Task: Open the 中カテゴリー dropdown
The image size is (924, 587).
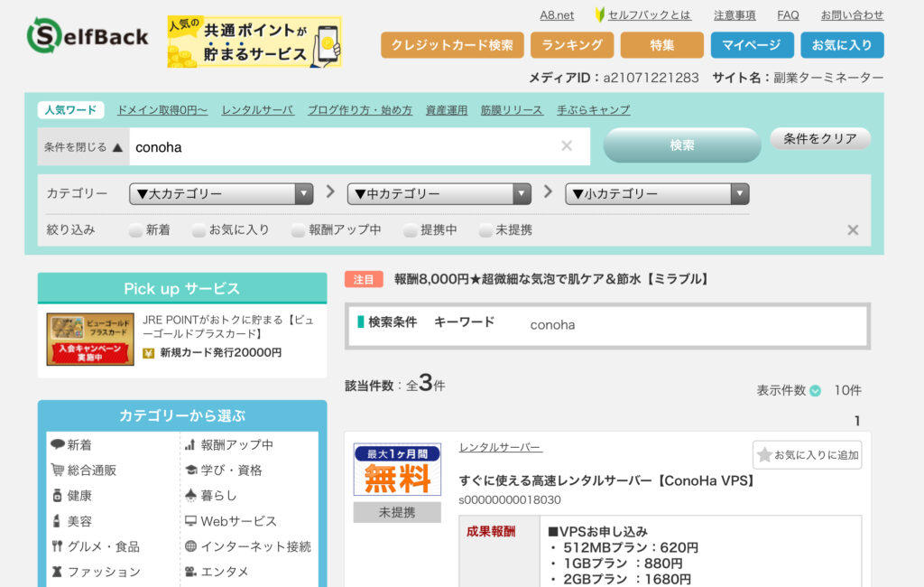Action: [x=439, y=193]
